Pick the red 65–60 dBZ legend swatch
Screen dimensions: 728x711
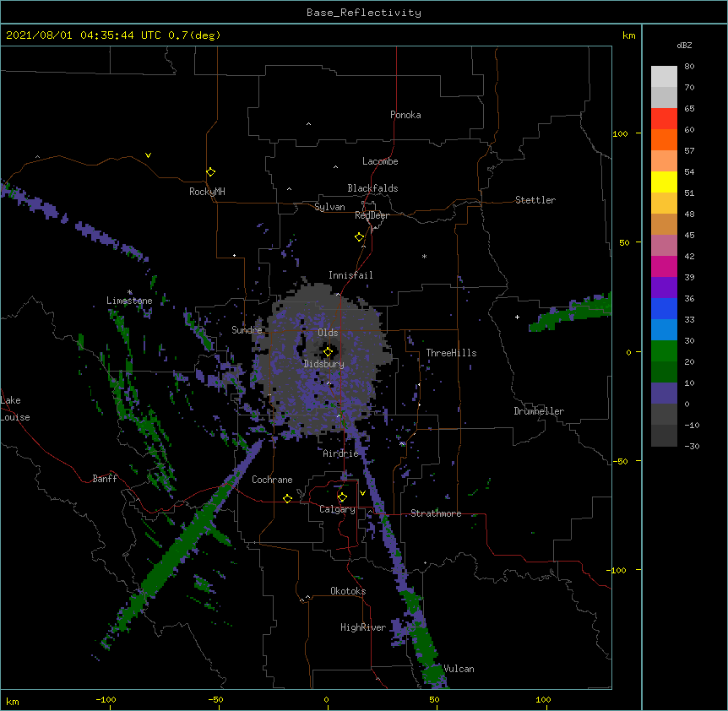664,118
